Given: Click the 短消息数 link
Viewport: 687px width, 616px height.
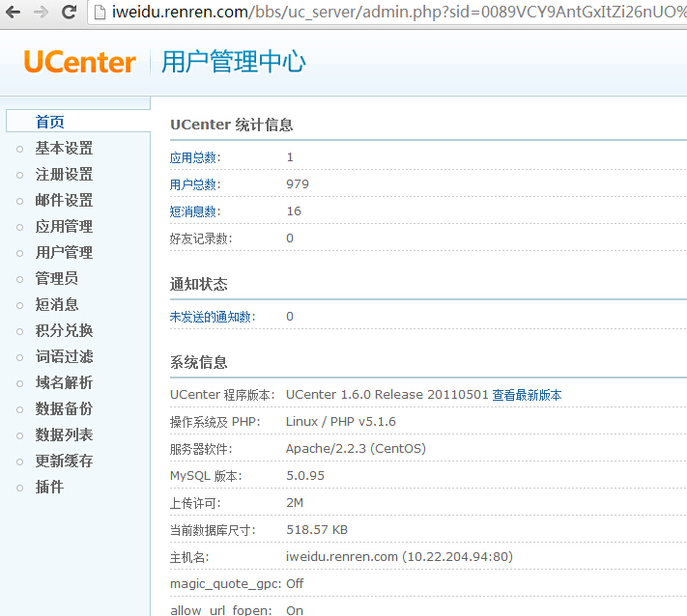Looking at the screenshot, I should [x=193, y=211].
